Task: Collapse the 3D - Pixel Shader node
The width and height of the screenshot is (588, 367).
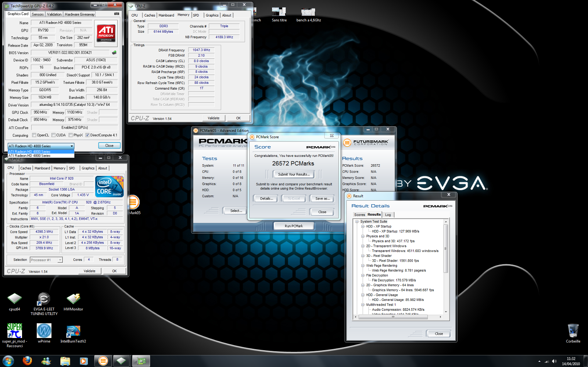Action: click(x=363, y=256)
